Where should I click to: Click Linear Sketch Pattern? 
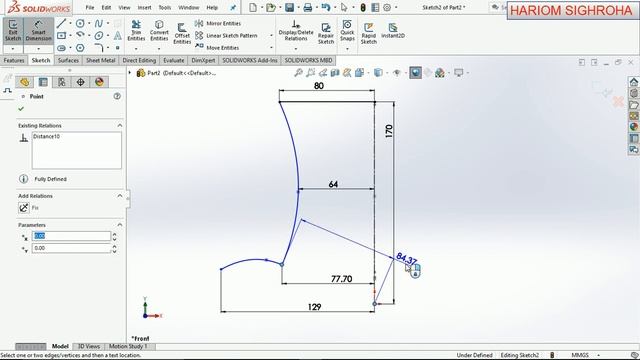[226, 36]
